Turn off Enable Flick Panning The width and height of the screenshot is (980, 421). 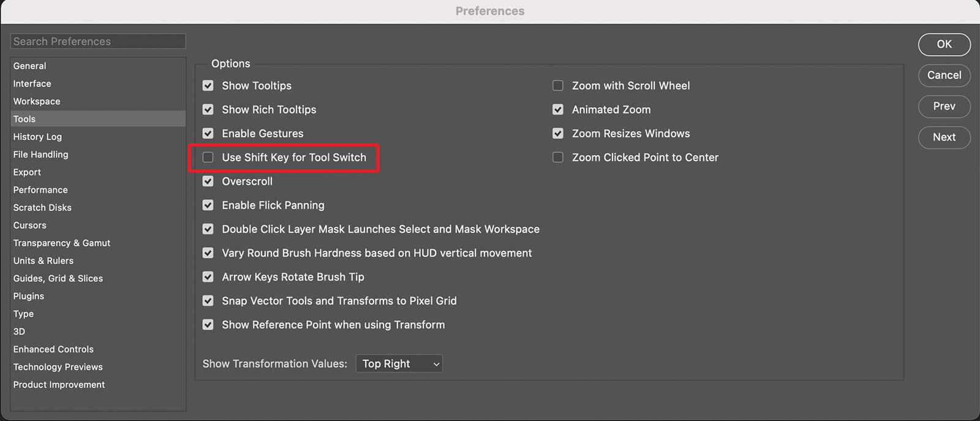208,205
